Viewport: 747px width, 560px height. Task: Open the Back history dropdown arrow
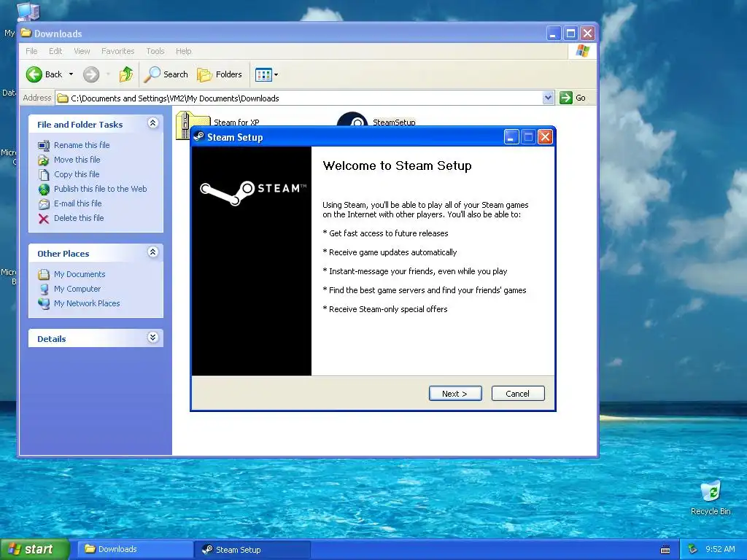71,74
